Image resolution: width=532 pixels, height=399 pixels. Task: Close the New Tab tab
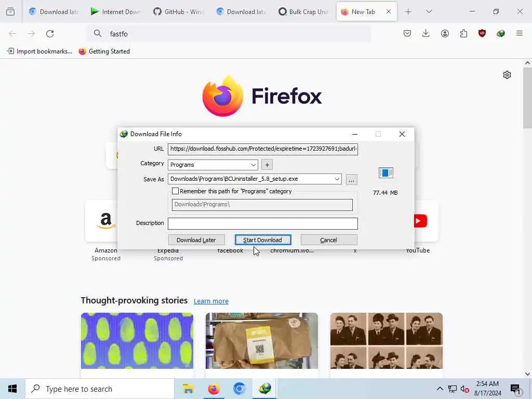point(389,12)
